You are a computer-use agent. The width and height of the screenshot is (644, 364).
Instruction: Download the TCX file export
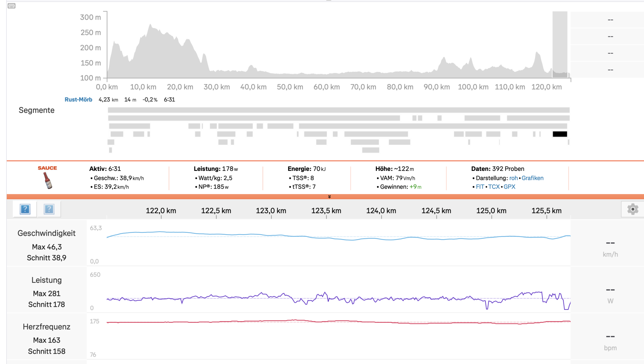(494, 187)
